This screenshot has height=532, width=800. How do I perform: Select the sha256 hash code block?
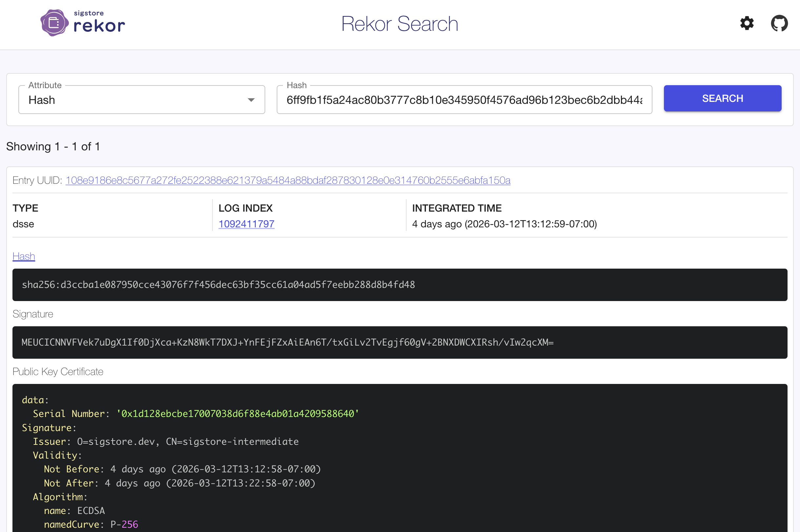[x=218, y=285]
